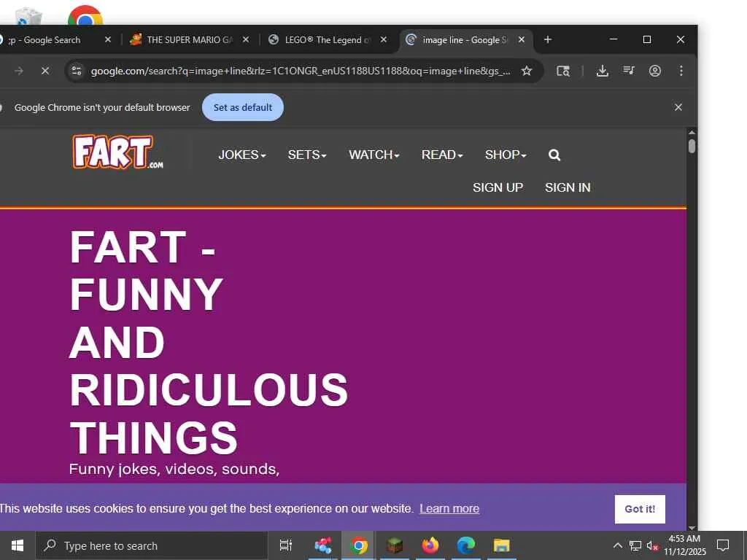Open the notification center icon
747x560 pixels.
723,545
